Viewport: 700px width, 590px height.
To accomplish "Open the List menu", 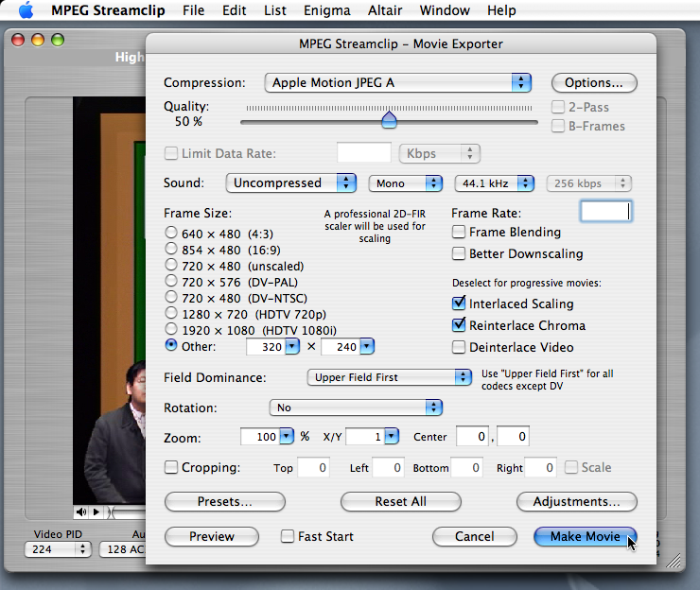I will click(x=275, y=11).
